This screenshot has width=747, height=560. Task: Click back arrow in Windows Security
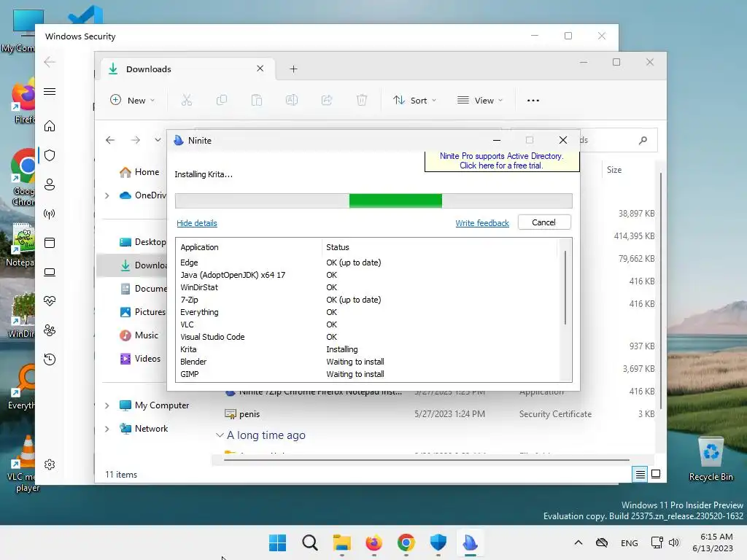click(50, 62)
